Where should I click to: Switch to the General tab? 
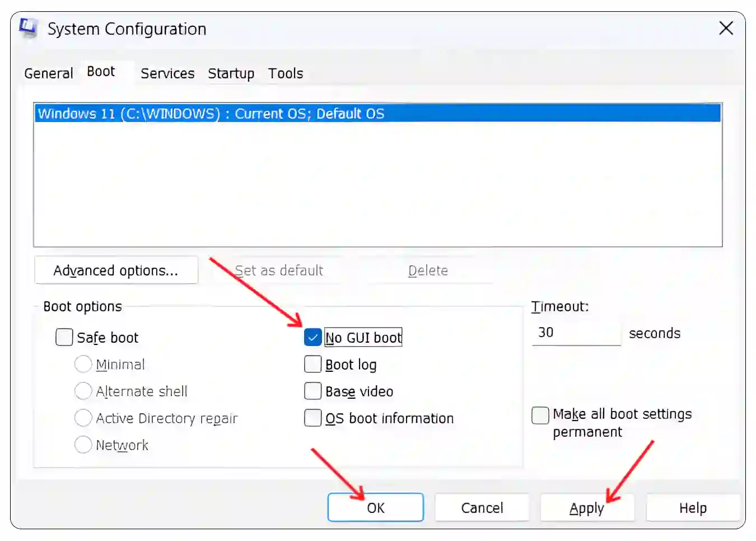[x=49, y=73]
